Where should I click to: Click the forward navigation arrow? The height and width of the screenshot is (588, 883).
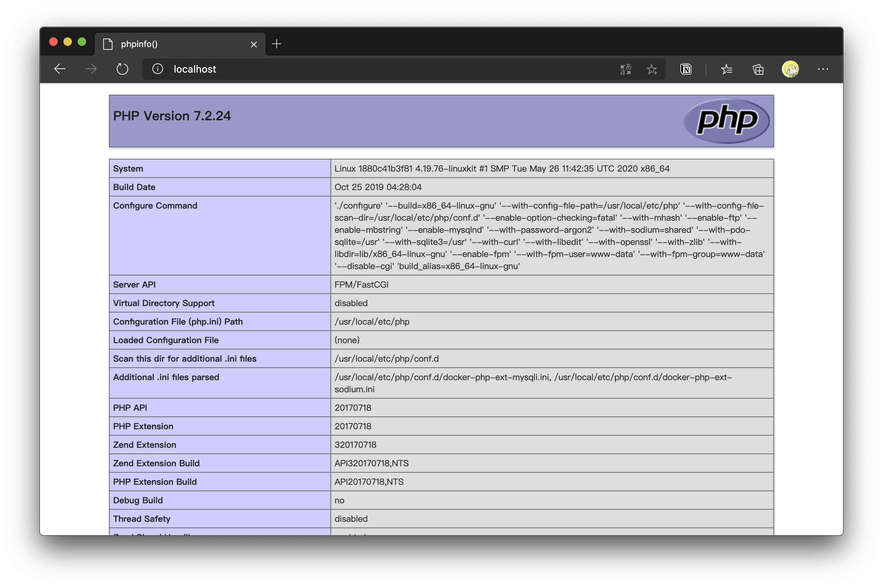click(x=91, y=69)
